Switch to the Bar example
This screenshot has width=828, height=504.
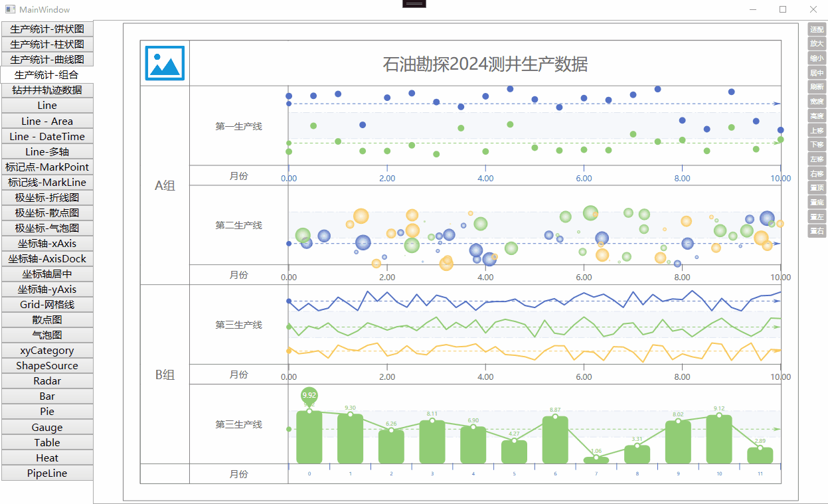(x=47, y=396)
